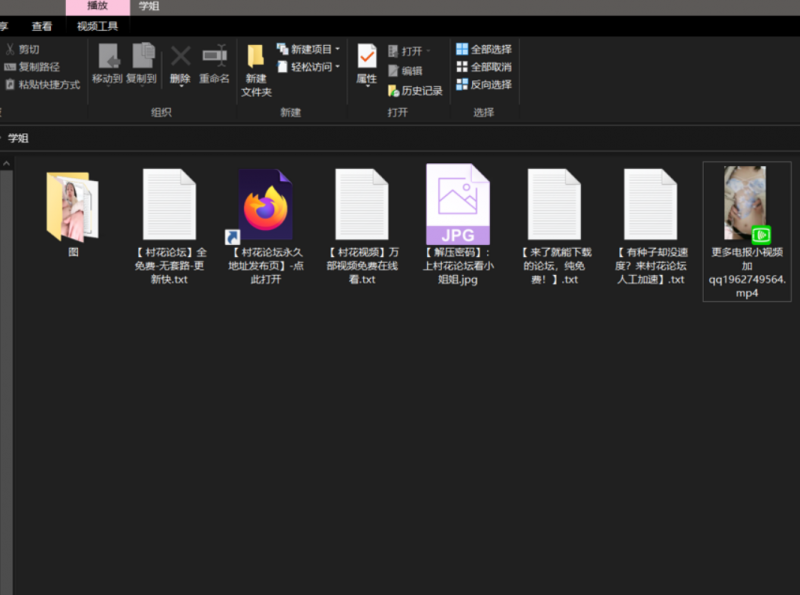800x595 pixels.
Task: Click the 复制到 (Copy to) icon
Action: tap(142, 58)
